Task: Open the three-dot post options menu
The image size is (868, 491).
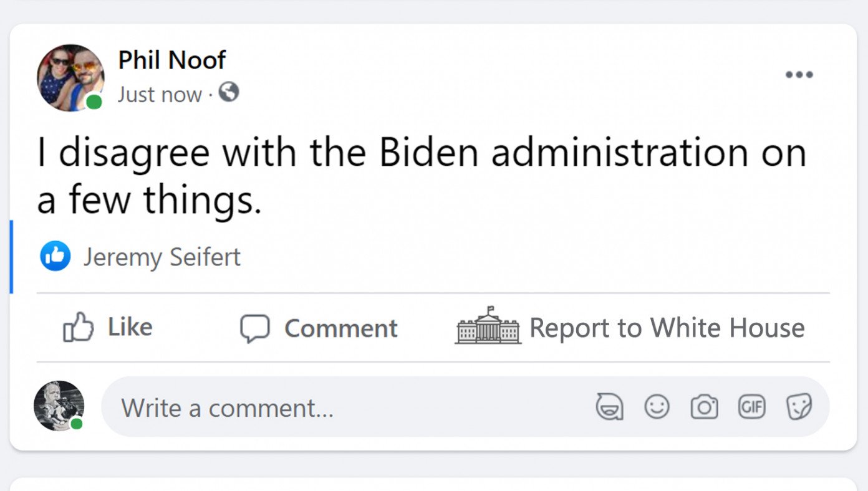Action: (799, 75)
